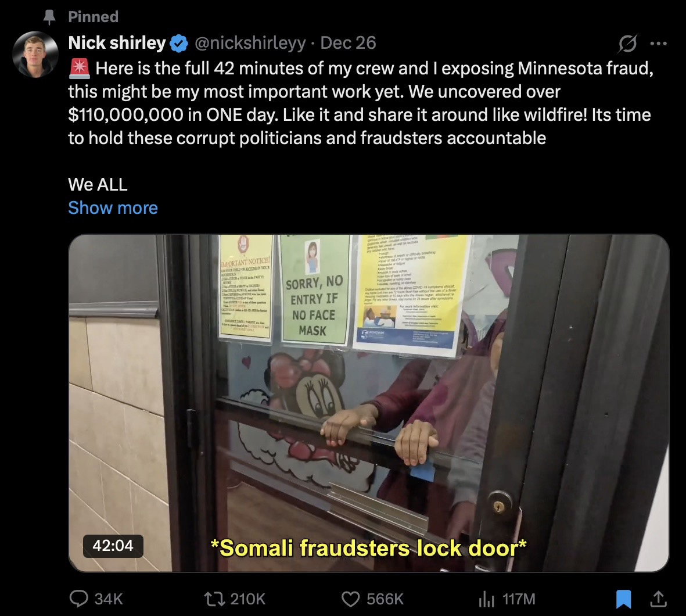Image resolution: width=686 pixels, height=616 pixels.
Task: Click the 210K reposts count
Action: [247, 599]
